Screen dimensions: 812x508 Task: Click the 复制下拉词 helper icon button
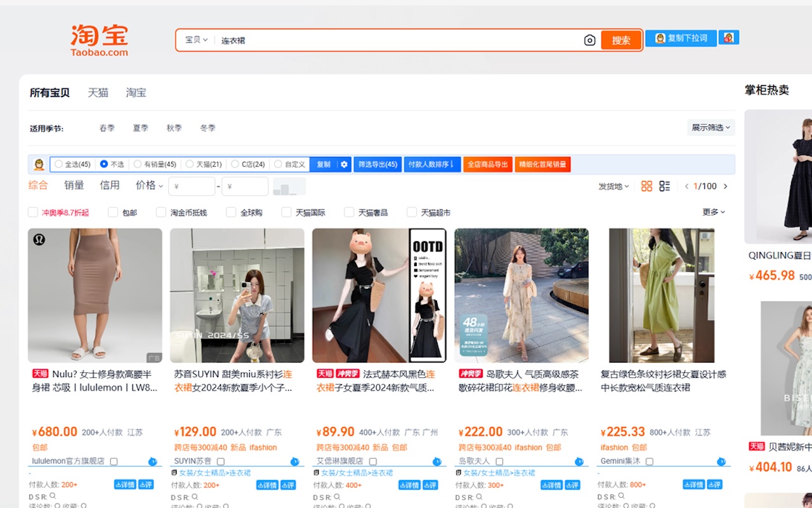[x=681, y=37]
